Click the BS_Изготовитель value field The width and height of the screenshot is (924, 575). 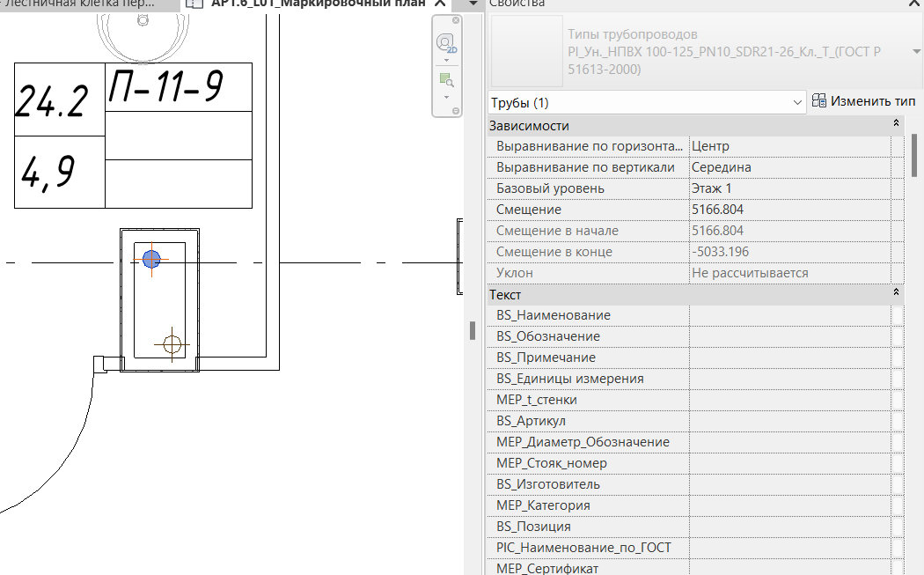pos(789,485)
